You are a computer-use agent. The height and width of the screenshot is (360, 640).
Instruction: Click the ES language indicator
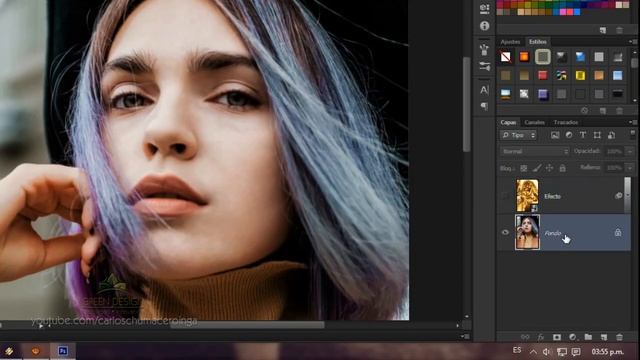517,351
